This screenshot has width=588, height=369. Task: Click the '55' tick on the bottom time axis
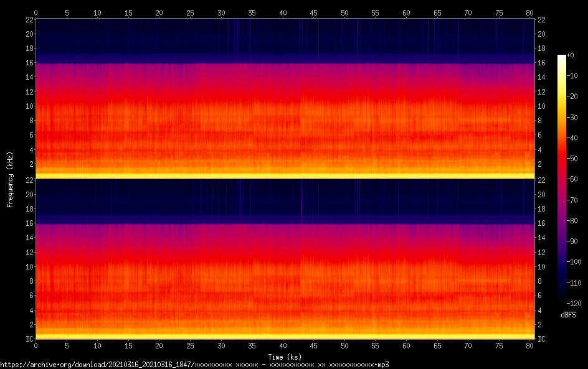point(376,346)
